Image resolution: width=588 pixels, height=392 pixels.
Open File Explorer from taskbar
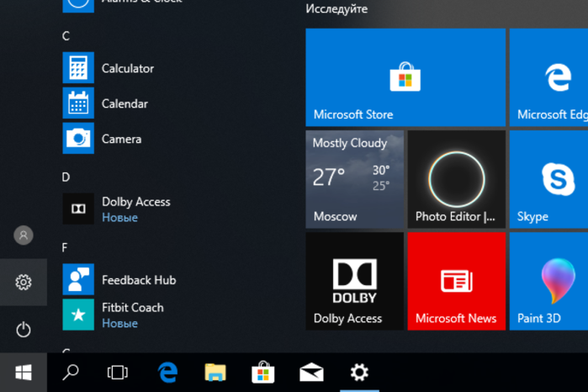click(x=215, y=373)
